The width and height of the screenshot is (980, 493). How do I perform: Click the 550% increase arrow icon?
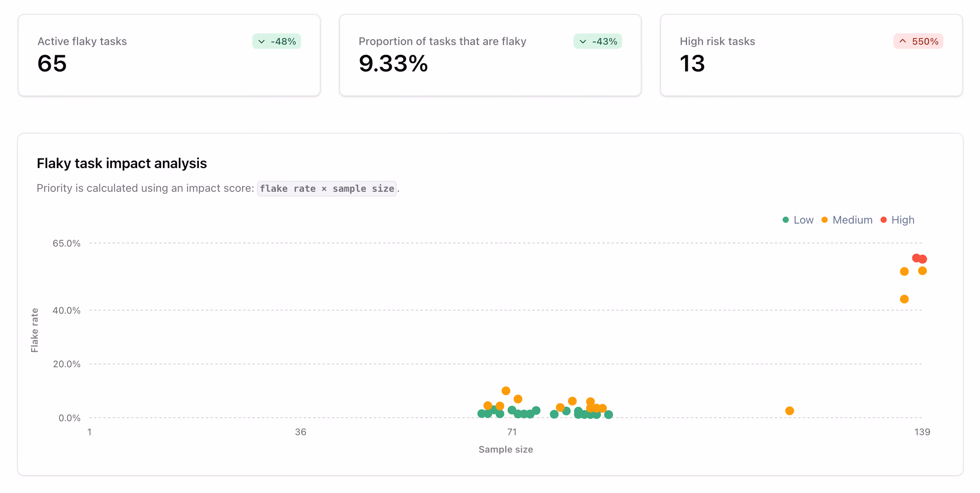tap(903, 41)
